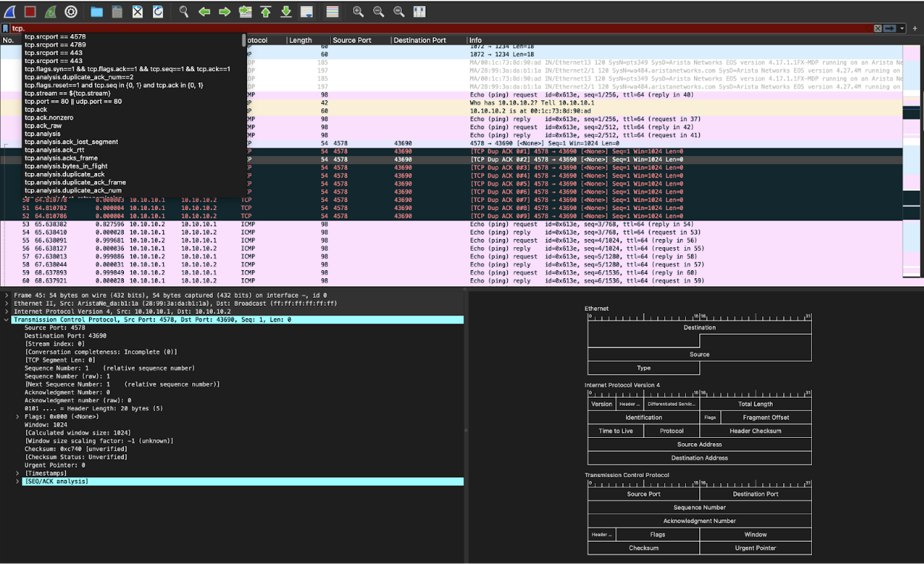Expand the SEQ/ACK analysis section
This screenshot has width=924, height=564.
(x=16, y=481)
